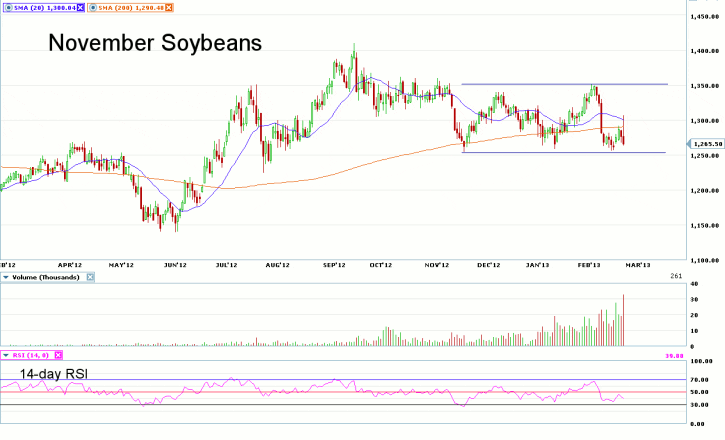This screenshot has height=440, width=725.
Task: Click the upper blue resistance line
Action: click(560, 84)
